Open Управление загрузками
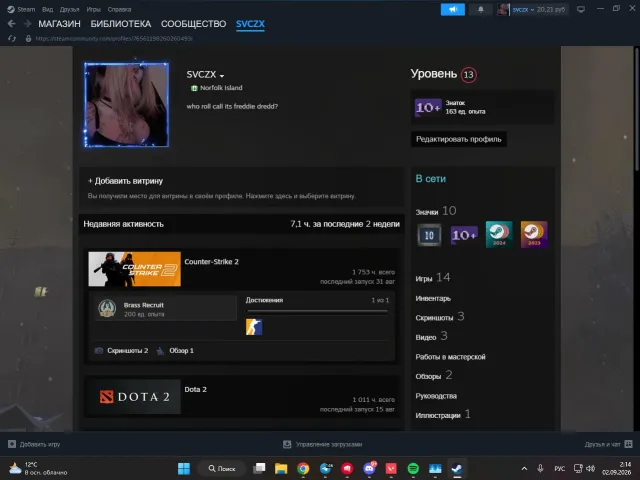Screen dimensions: 640x480 pos(322,444)
